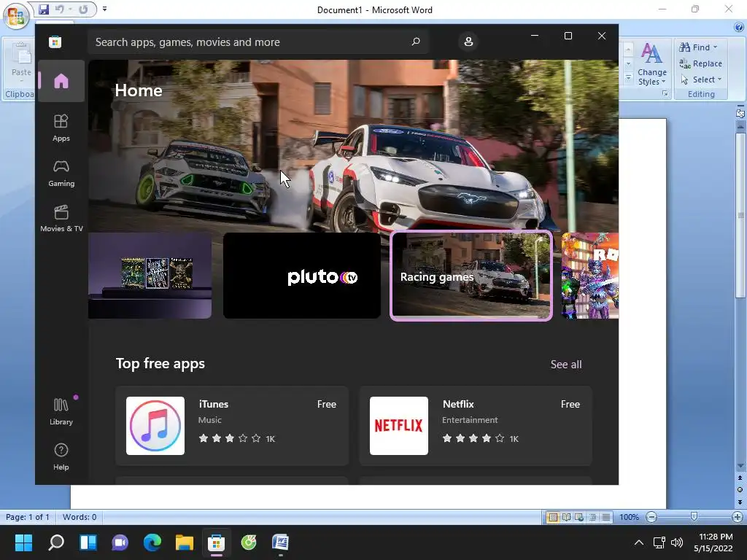Click Redo in Word Quick Access Toolbar
This screenshot has height=560, width=747.
83,9
